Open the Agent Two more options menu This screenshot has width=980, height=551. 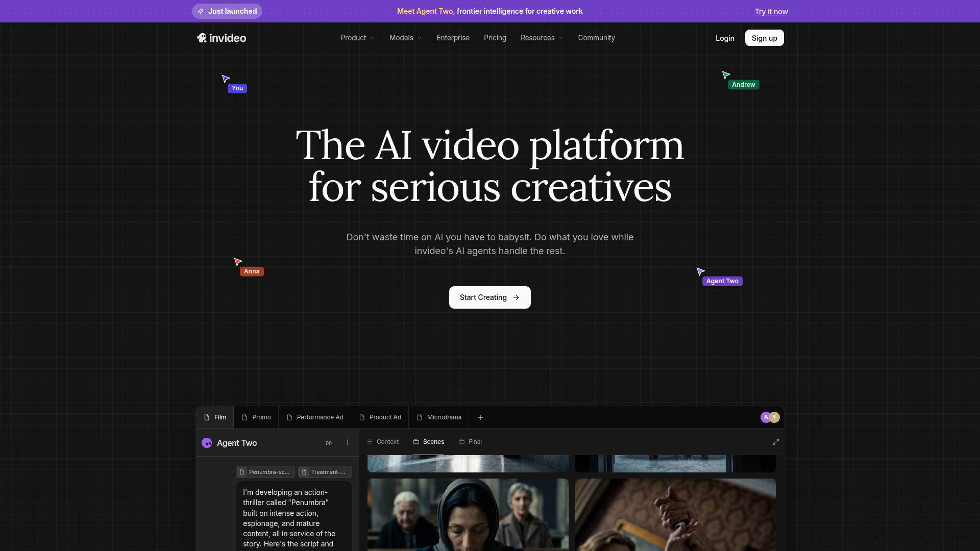pyautogui.click(x=348, y=443)
